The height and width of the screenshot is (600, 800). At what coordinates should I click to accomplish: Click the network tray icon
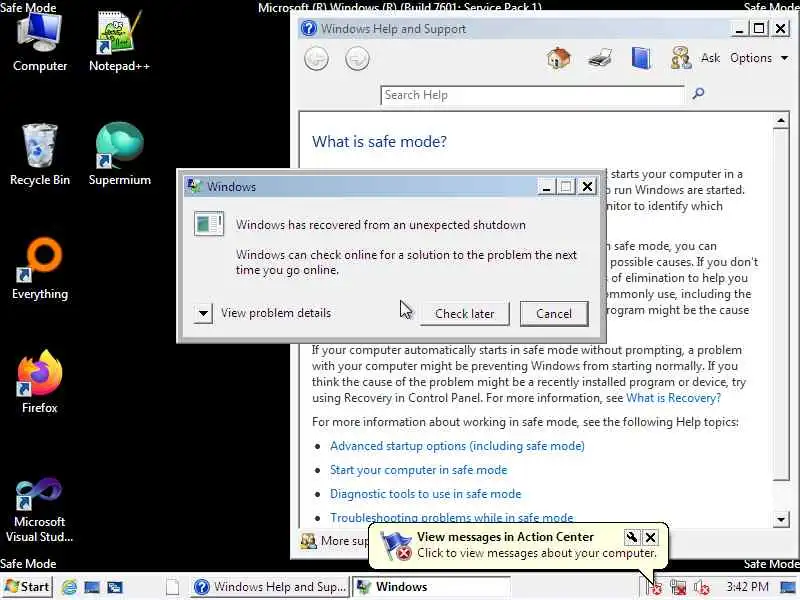(x=678, y=588)
